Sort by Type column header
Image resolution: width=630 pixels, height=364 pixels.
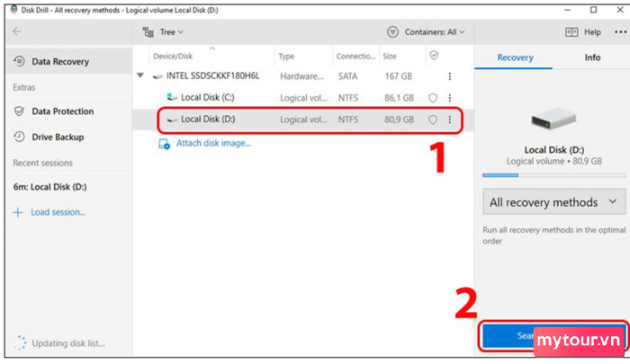pyautogui.click(x=286, y=57)
